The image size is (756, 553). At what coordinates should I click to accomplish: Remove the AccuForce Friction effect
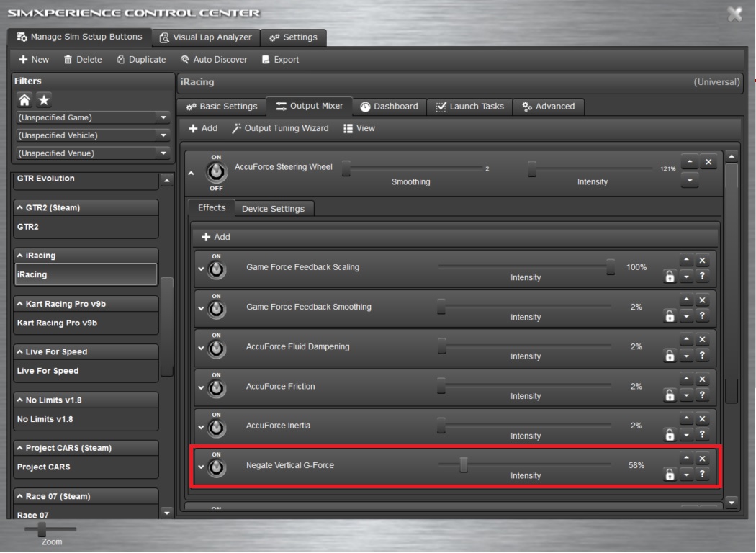pos(703,379)
